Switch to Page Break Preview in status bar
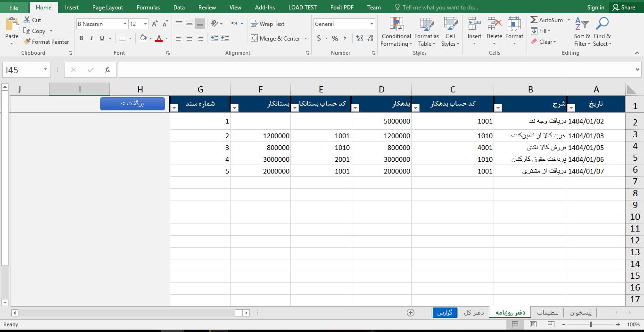644x332 pixels. [551, 324]
